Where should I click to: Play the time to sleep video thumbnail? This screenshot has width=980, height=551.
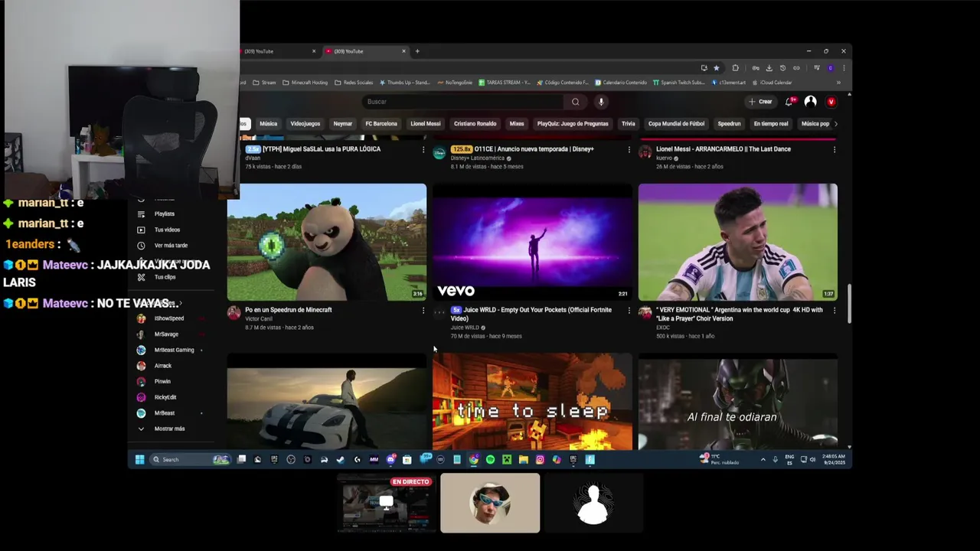[x=532, y=401]
